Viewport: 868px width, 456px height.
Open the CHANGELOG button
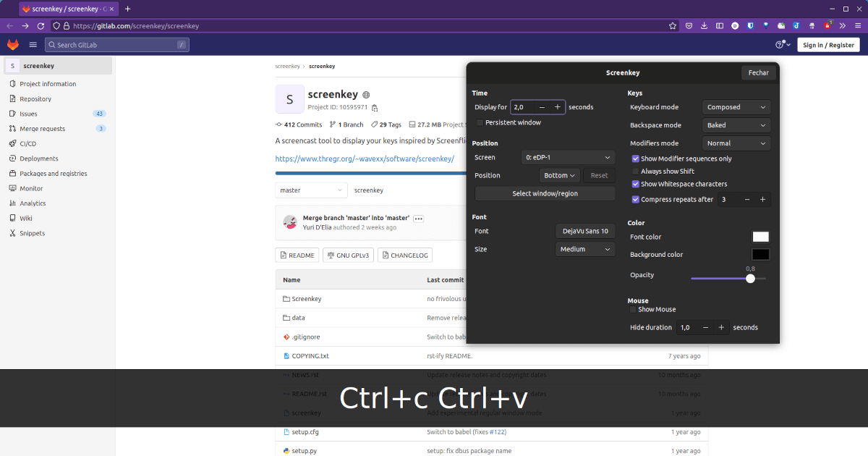[x=405, y=255]
